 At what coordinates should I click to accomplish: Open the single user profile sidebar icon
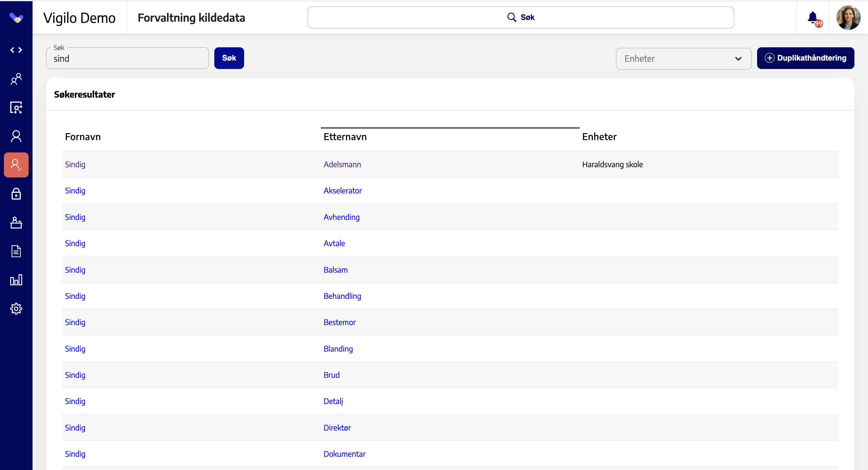click(16, 136)
